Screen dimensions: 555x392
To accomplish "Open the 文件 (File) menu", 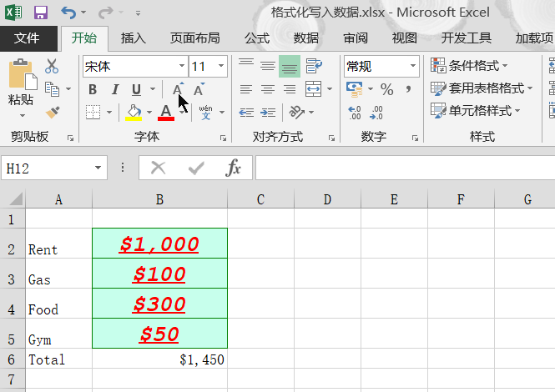I will tap(28, 38).
